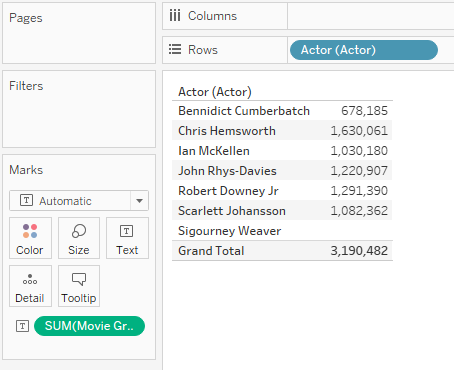
Task: Click the Rows shelf icon
Action: click(175, 49)
